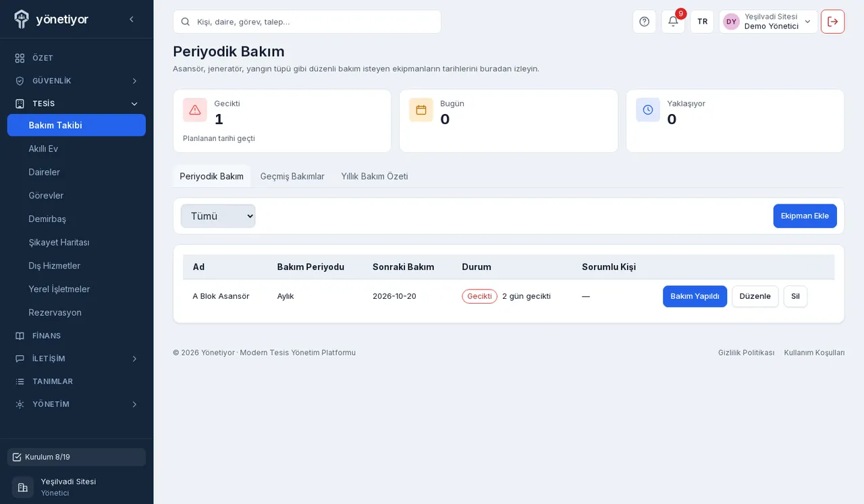Open the Demo Yönetici account dropdown
The width and height of the screenshot is (864, 504).
[768, 22]
